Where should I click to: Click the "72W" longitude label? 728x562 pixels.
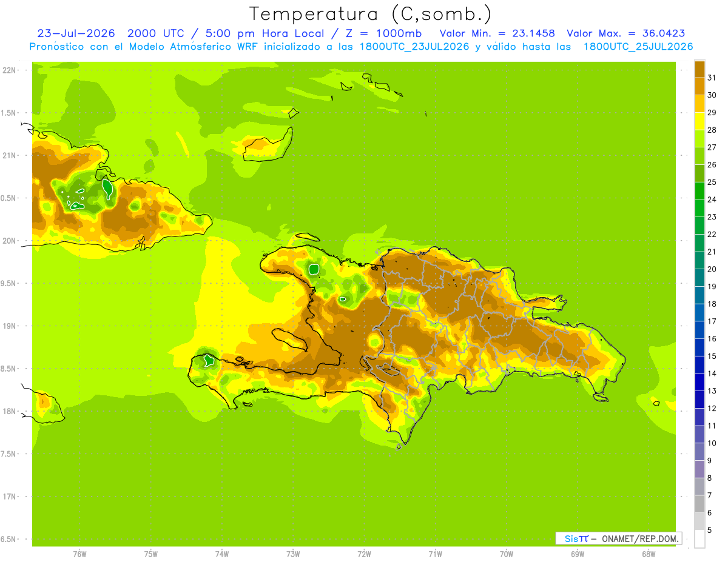coord(364,554)
